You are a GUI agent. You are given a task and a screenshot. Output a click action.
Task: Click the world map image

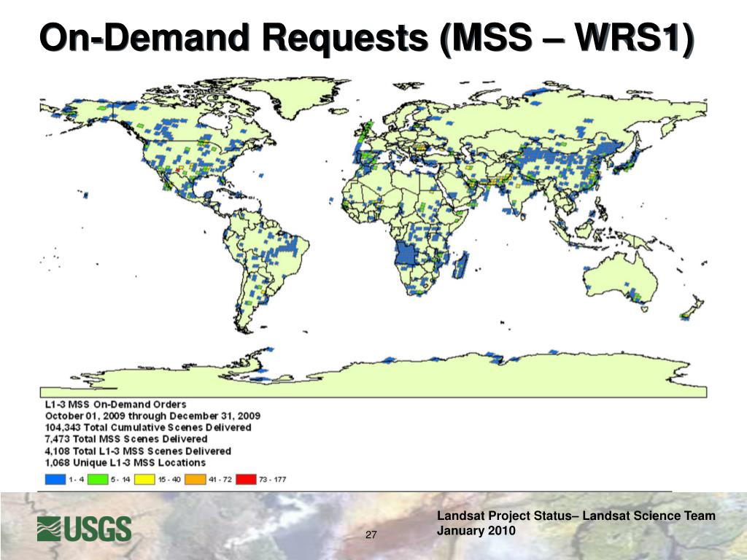tap(373, 237)
